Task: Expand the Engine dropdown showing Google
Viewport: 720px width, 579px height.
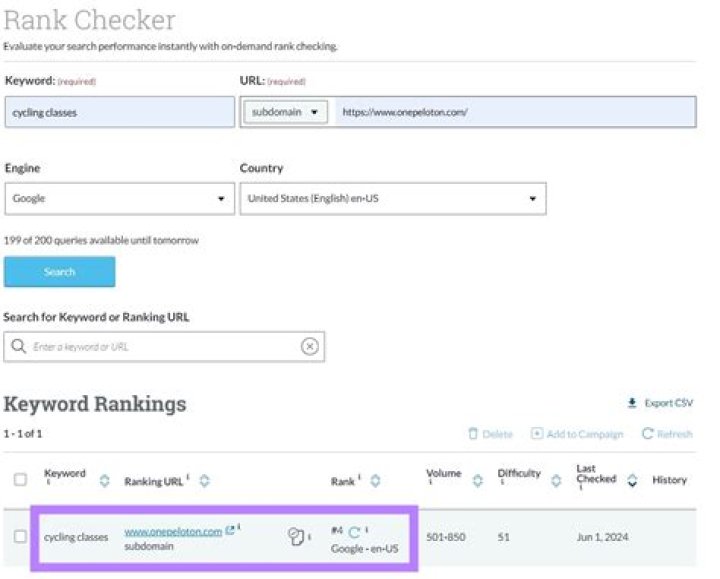Action: pyautogui.click(x=120, y=198)
